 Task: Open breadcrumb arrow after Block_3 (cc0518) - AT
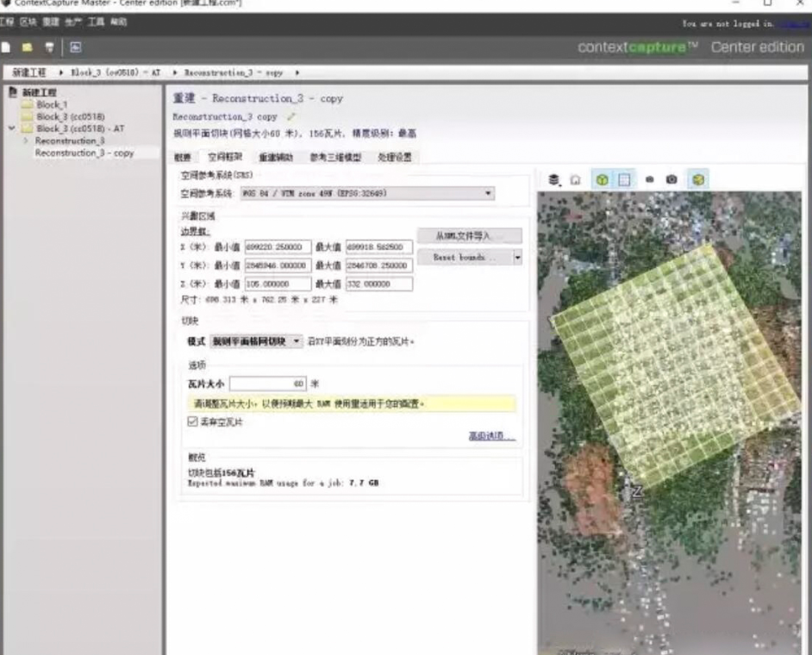[174, 72]
